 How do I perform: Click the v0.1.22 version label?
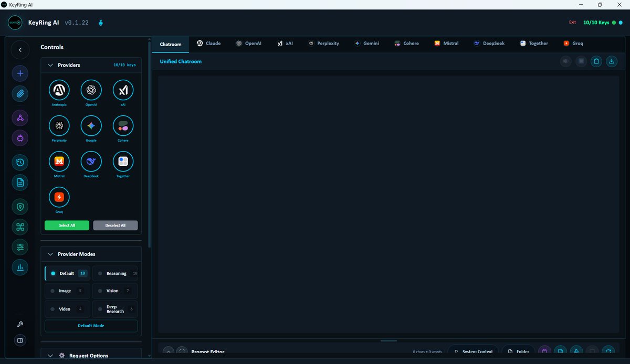pyautogui.click(x=77, y=23)
